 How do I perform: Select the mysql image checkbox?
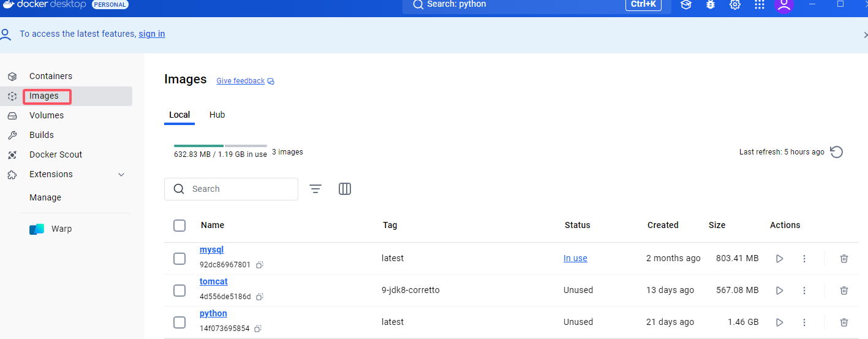(x=179, y=259)
